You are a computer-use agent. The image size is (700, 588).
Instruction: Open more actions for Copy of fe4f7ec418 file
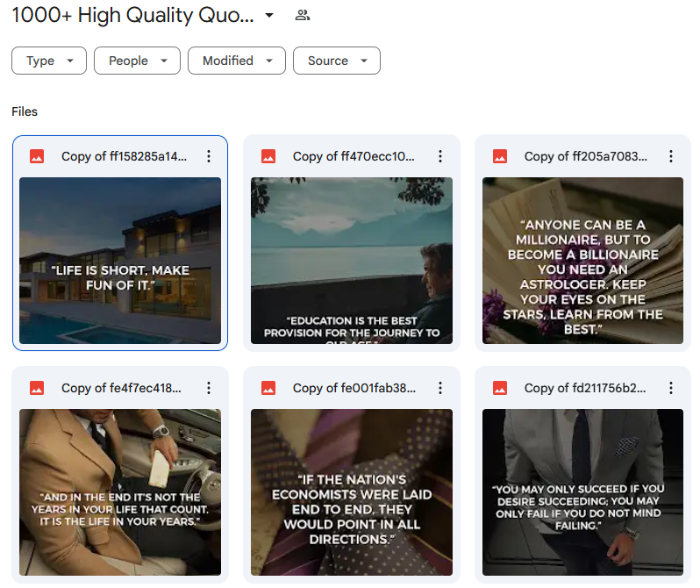pos(209,388)
